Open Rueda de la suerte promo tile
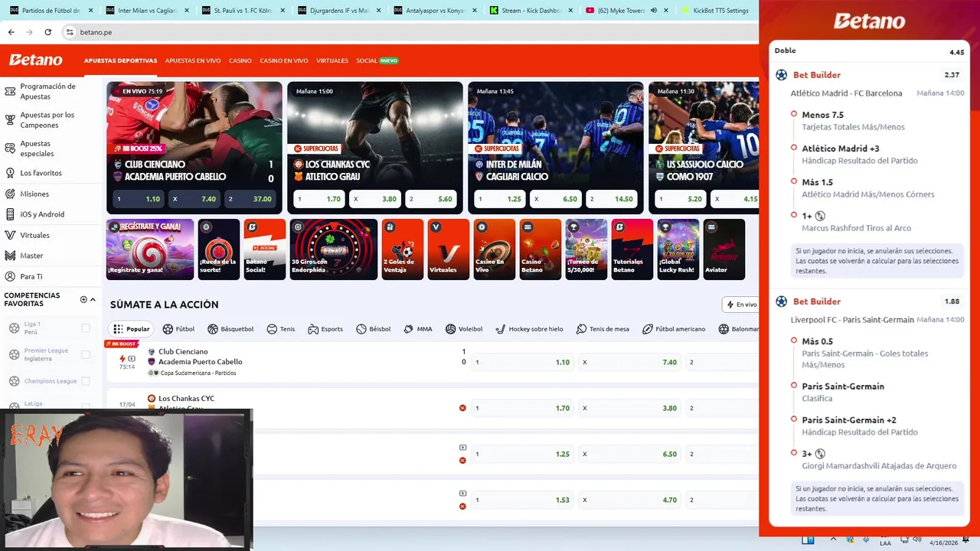The height and width of the screenshot is (551, 980). [219, 249]
